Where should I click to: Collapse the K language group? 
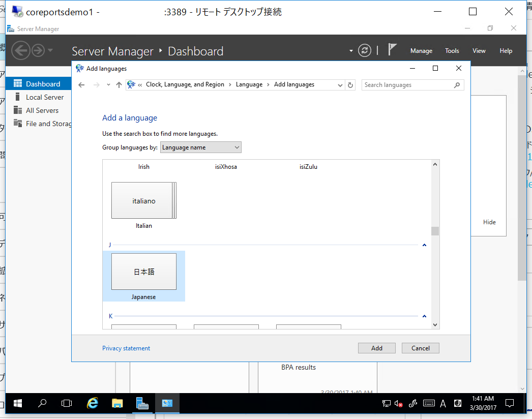(424, 316)
